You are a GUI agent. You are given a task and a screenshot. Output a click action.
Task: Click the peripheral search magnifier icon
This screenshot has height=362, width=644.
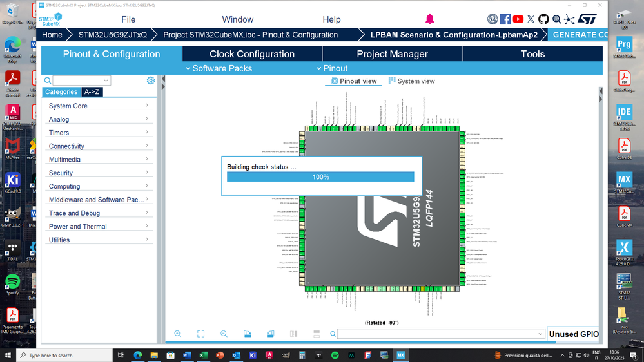point(48,81)
